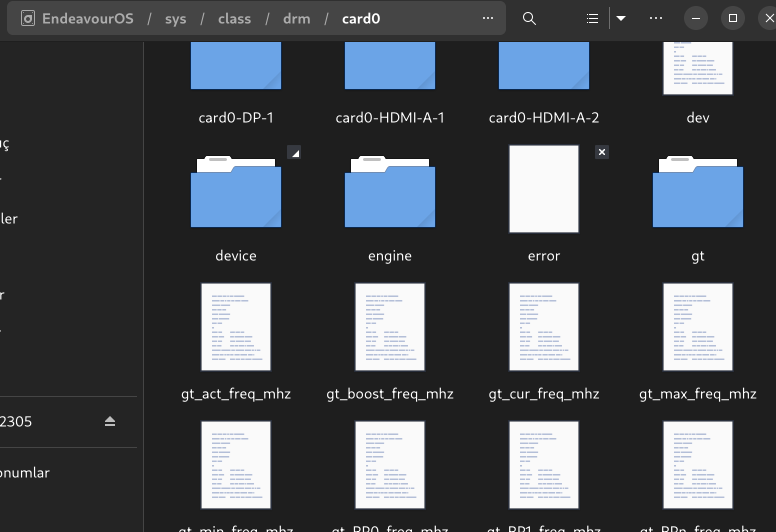
Task: Select current card0 path segment
Action: 361,19
